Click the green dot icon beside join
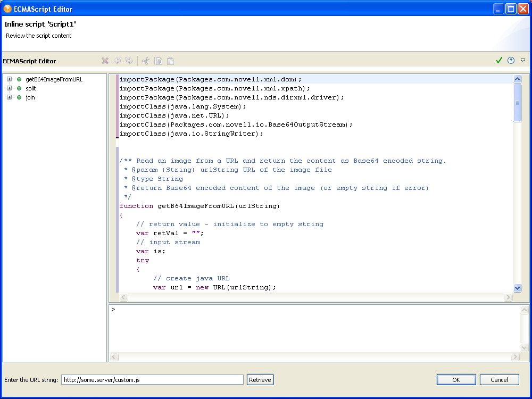 pyautogui.click(x=19, y=97)
